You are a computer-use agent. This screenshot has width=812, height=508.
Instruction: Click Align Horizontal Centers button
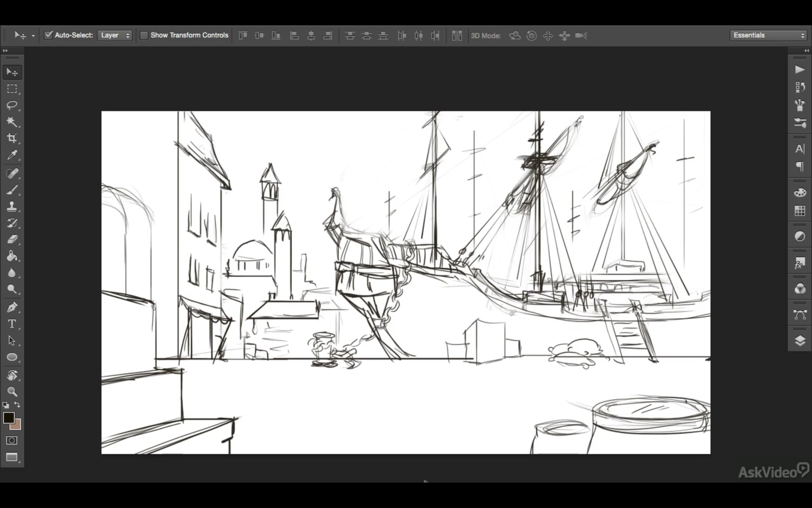[311, 35]
